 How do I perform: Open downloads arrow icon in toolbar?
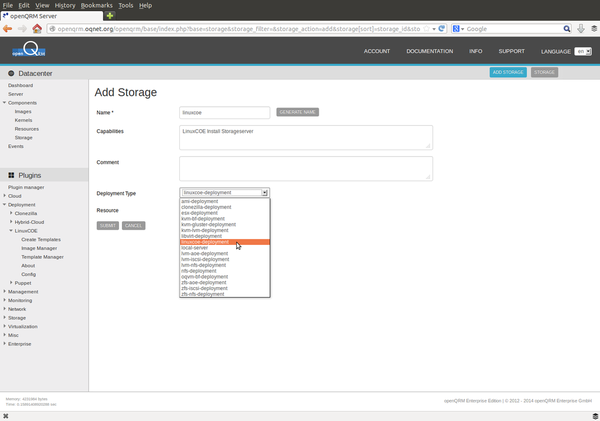point(581,29)
